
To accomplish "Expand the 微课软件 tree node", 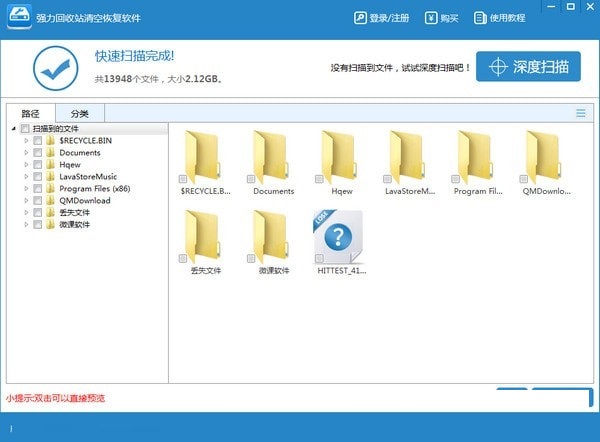I will pyautogui.click(x=26, y=224).
